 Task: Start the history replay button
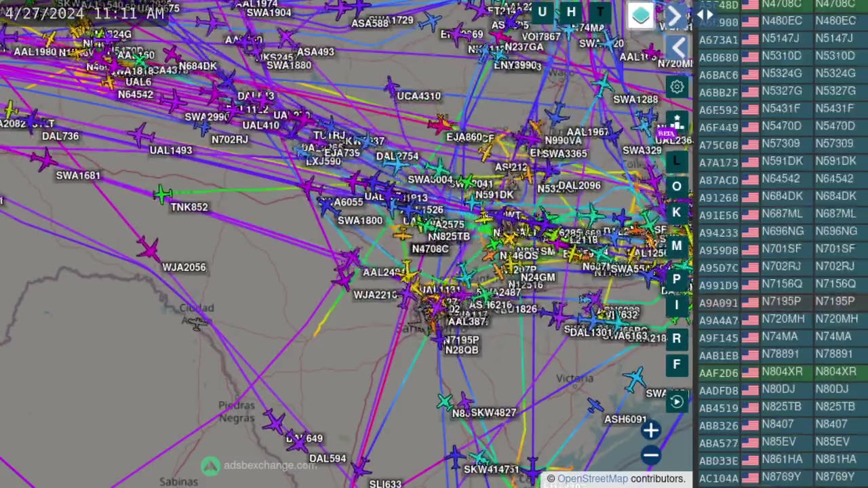[677, 401]
